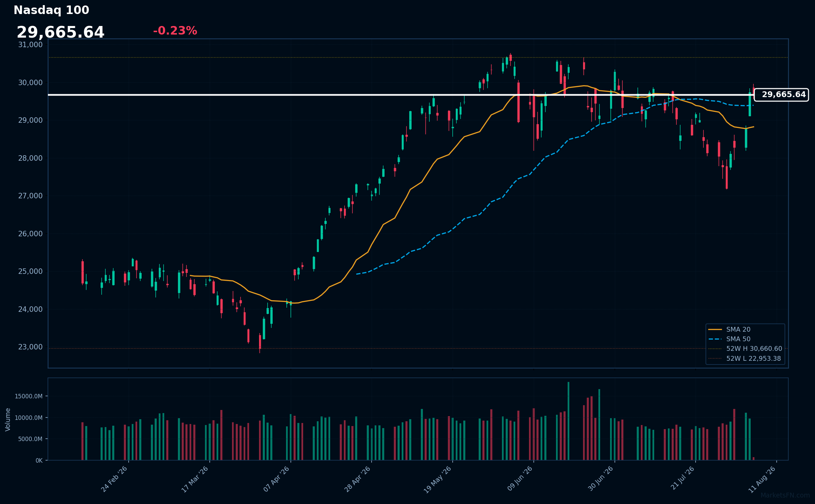Viewport: 815px width, 504px height.
Task: Click the 0K volume axis label
Action: [39, 461]
